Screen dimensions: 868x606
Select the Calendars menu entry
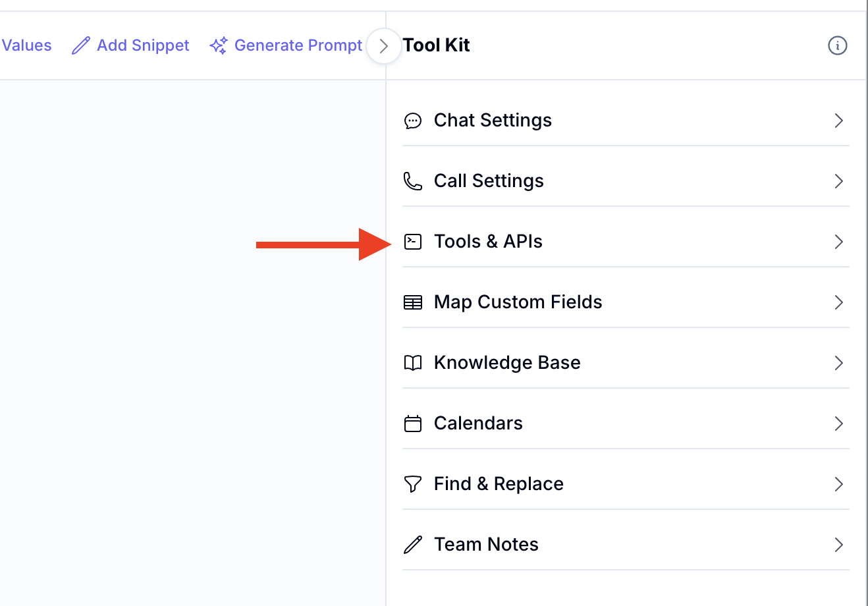click(478, 424)
